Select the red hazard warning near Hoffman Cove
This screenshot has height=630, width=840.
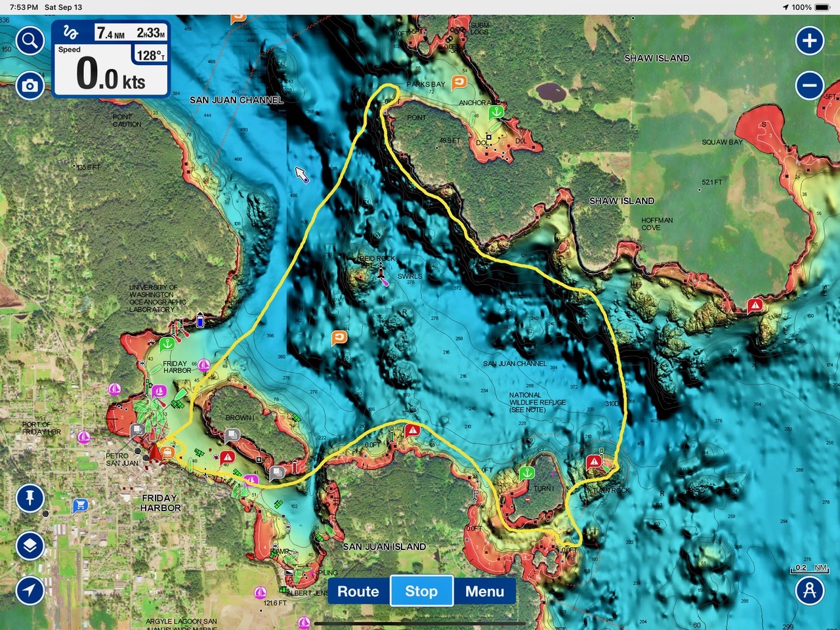(x=755, y=305)
